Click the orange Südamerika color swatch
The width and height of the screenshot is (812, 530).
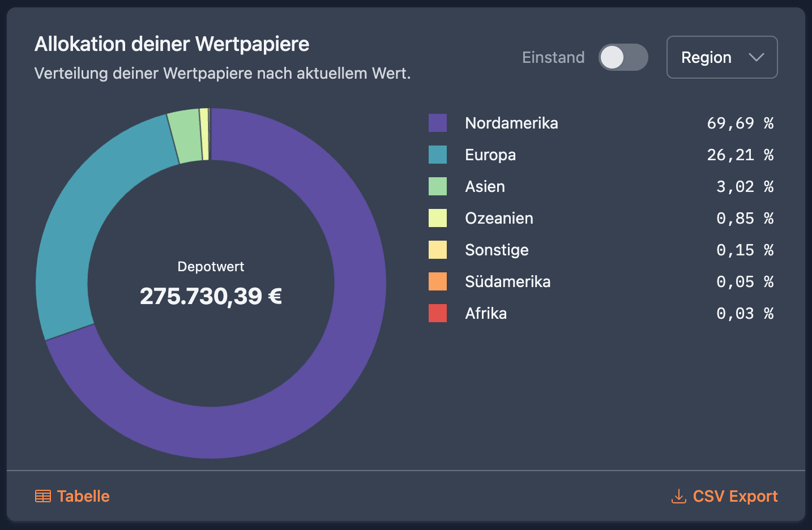coord(438,281)
